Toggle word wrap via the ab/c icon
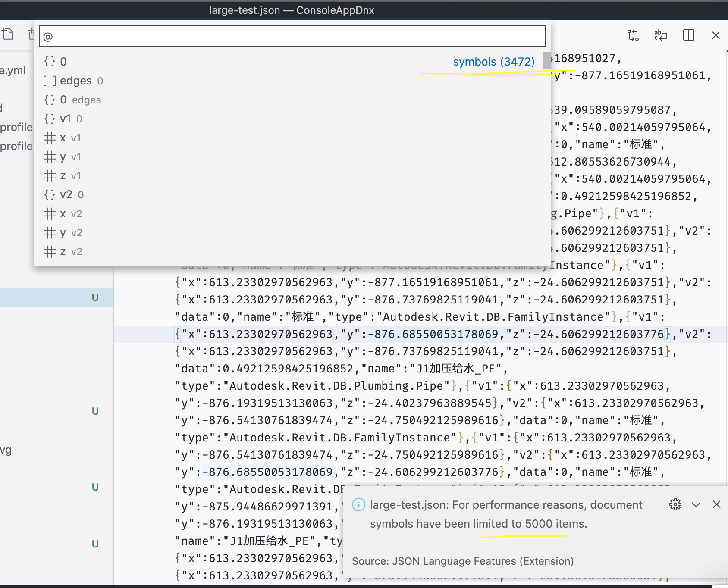The image size is (728, 588). point(661,35)
